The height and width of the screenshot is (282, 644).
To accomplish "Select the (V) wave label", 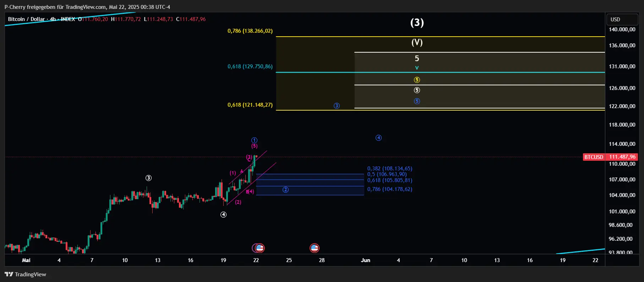I will point(417,42).
